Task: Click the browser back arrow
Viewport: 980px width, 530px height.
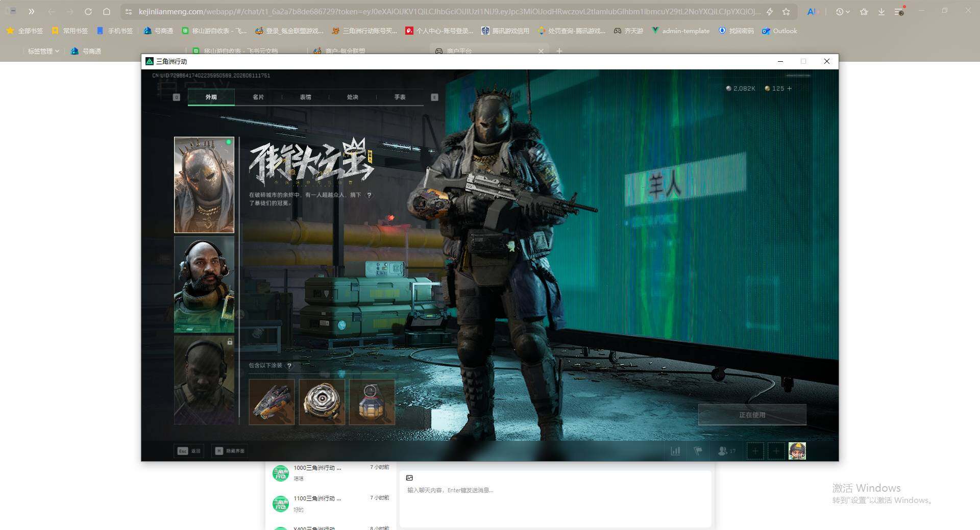Action: [x=52, y=11]
